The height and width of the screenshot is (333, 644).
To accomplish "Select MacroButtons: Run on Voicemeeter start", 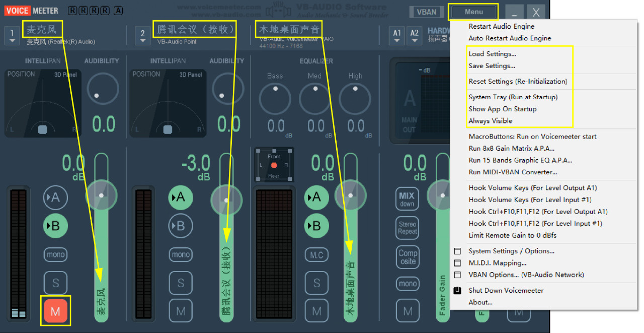I will click(533, 137).
